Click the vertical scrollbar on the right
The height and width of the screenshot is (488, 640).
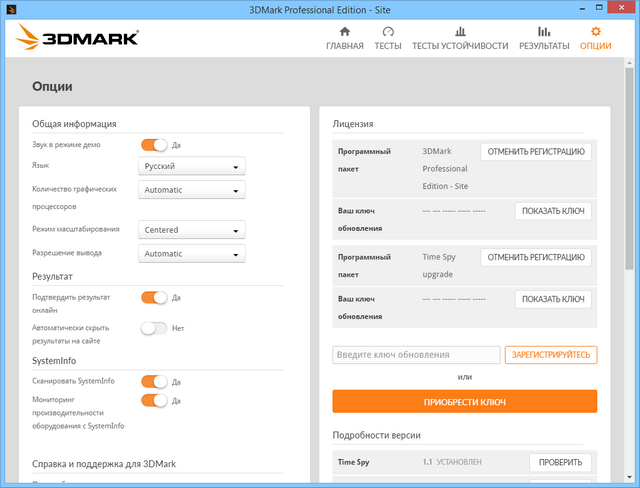pyautogui.click(x=630, y=200)
